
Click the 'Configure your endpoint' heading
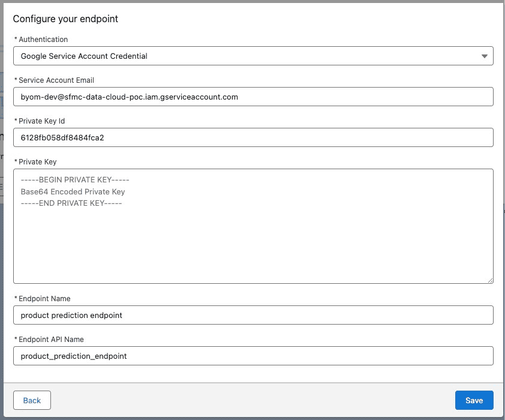point(65,19)
